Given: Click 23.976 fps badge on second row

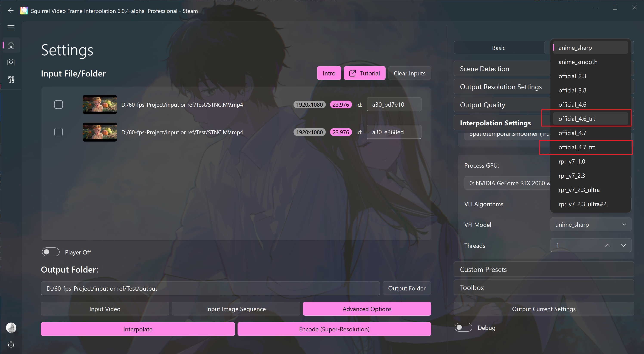Looking at the screenshot, I should (x=341, y=132).
